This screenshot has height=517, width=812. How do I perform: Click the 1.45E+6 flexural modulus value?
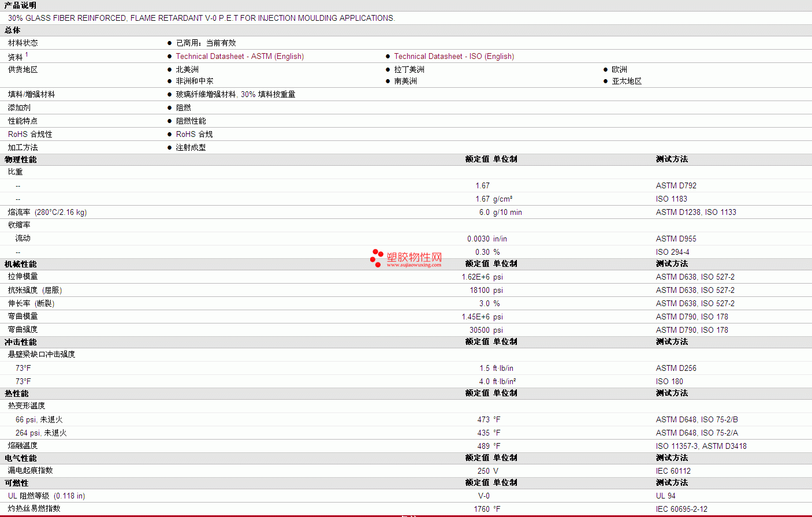(x=475, y=317)
